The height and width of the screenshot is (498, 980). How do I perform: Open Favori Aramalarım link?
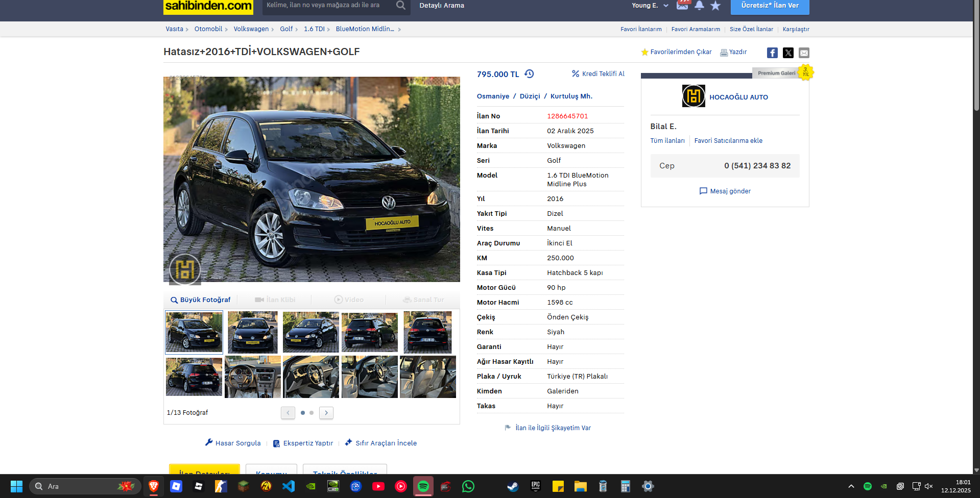(696, 30)
